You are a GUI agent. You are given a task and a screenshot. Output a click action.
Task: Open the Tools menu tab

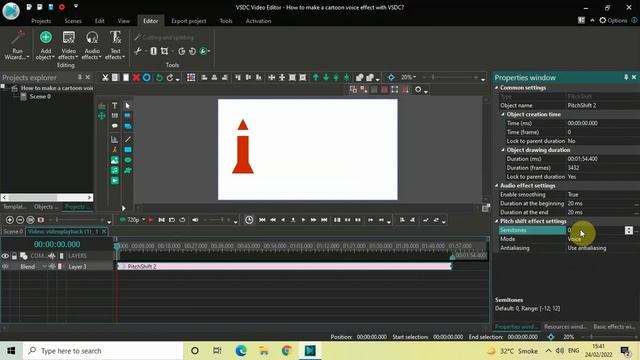tap(226, 21)
